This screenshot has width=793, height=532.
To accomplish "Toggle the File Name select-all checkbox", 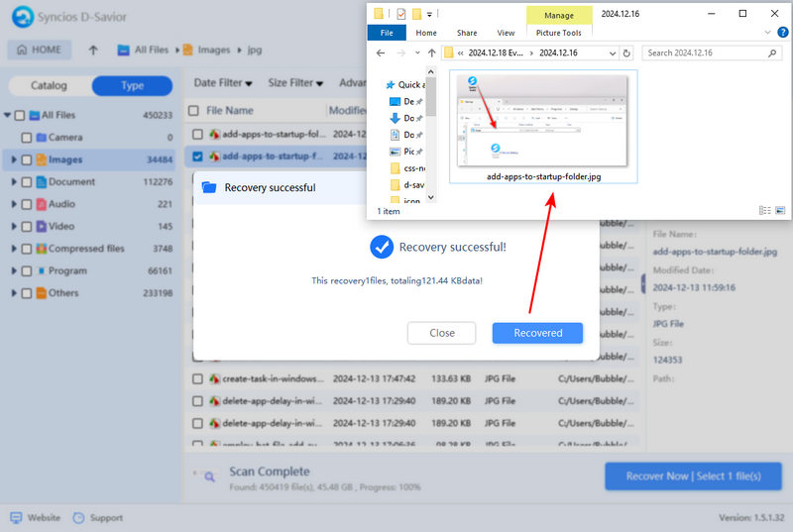I will click(x=194, y=111).
